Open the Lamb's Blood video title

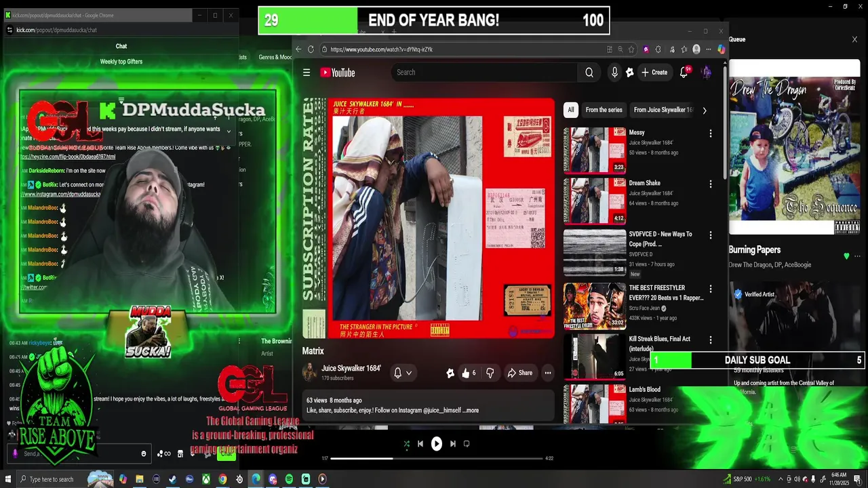point(644,390)
